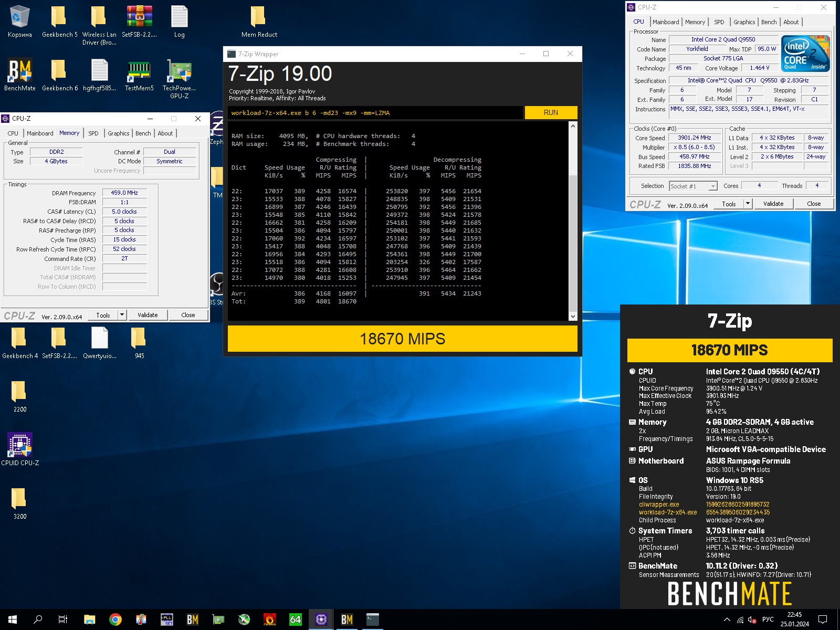Click Validate in the Memory CPU-Z window
840x630 pixels.
pos(148,315)
